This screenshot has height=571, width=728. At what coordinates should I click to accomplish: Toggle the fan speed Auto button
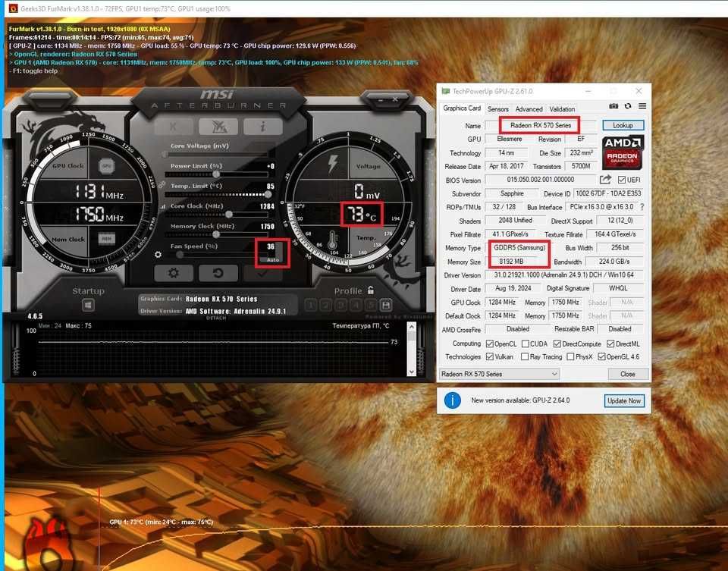272,260
